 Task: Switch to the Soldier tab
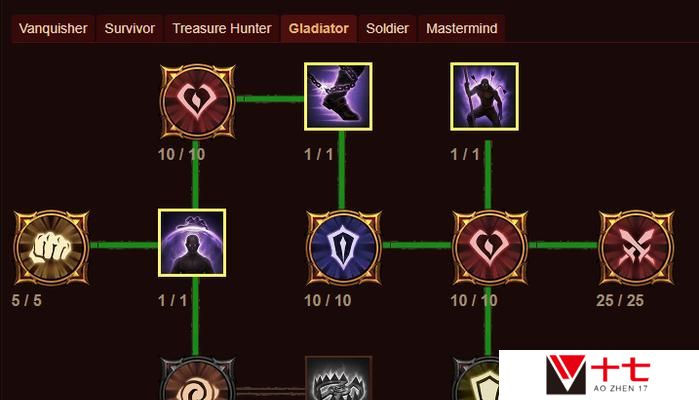[387, 29]
